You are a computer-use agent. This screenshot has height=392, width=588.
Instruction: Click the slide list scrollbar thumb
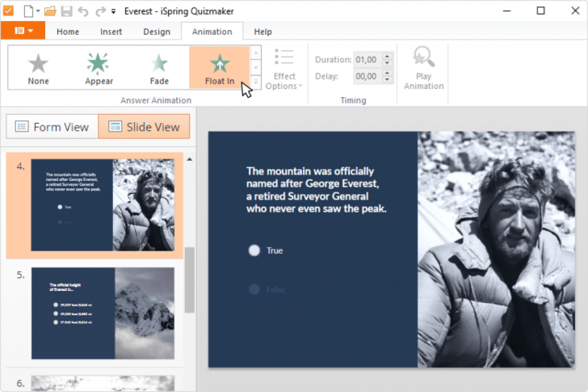[190, 280]
